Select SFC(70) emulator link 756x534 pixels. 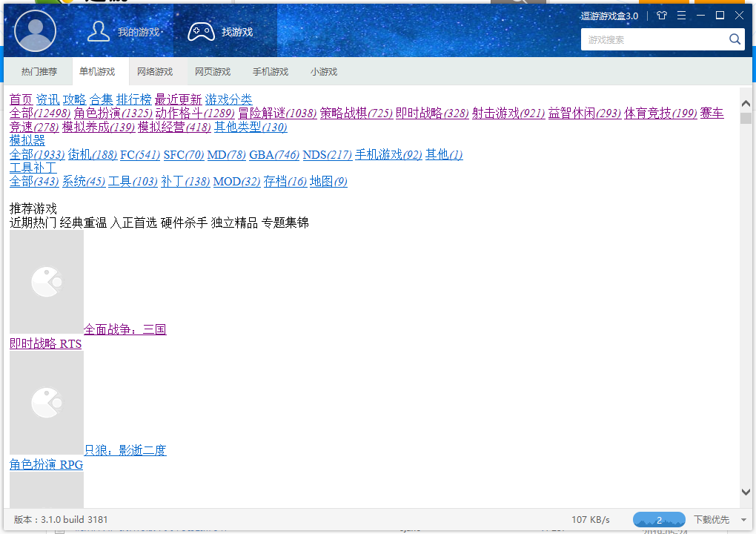coord(184,154)
